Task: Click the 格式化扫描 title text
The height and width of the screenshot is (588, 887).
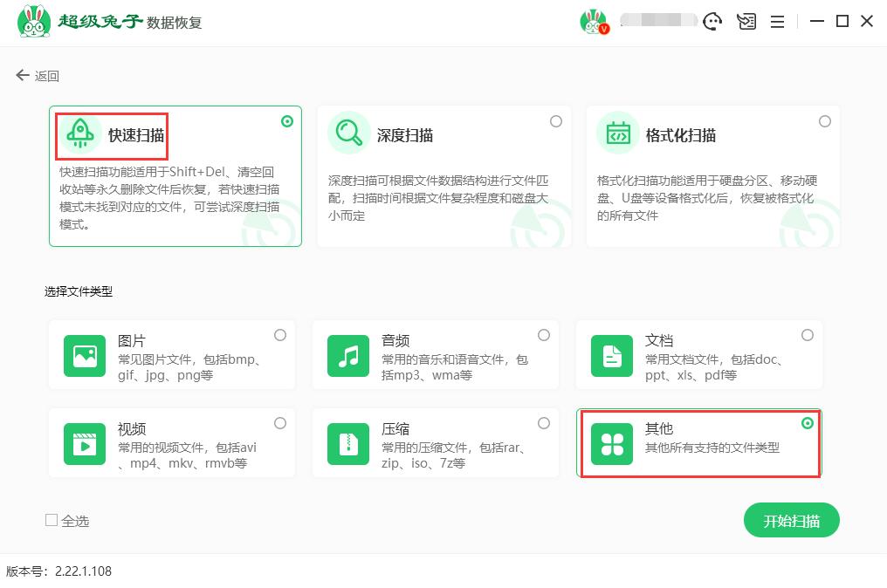Action: click(681, 135)
